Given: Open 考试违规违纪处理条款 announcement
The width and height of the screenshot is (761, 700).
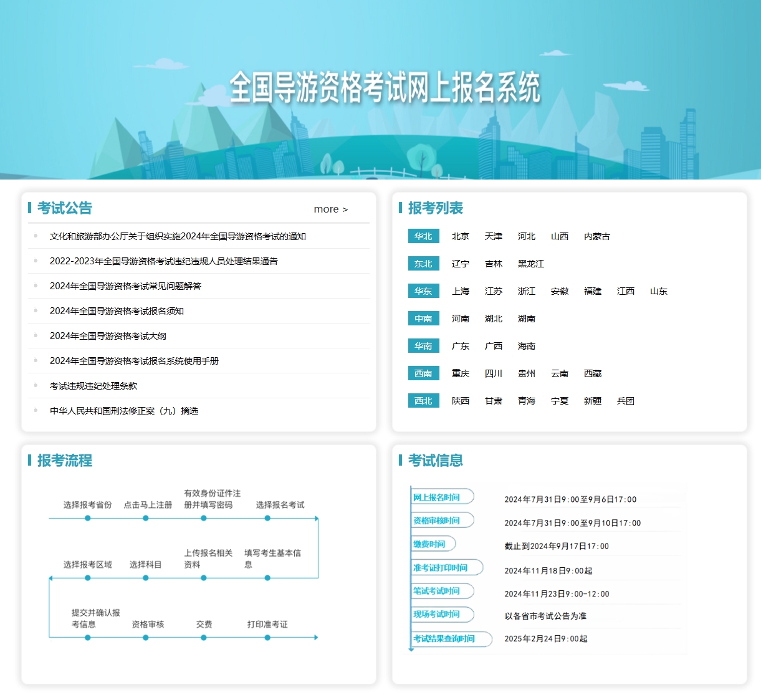Looking at the screenshot, I should 93,386.
